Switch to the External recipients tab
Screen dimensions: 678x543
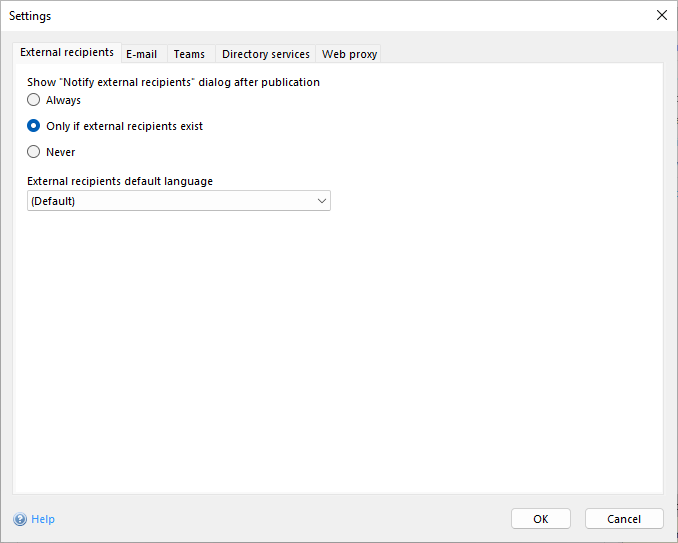(67, 53)
